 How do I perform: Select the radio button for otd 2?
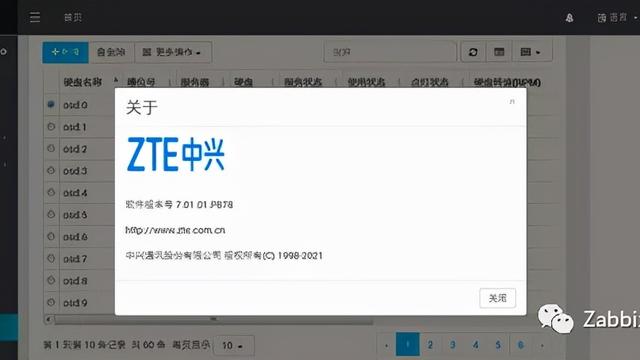point(51,149)
